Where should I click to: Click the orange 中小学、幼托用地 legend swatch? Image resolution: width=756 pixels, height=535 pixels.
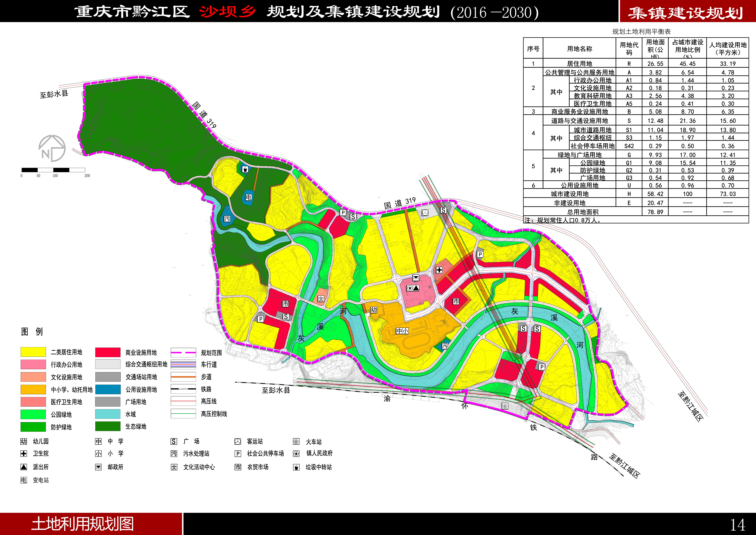pyautogui.click(x=33, y=389)
